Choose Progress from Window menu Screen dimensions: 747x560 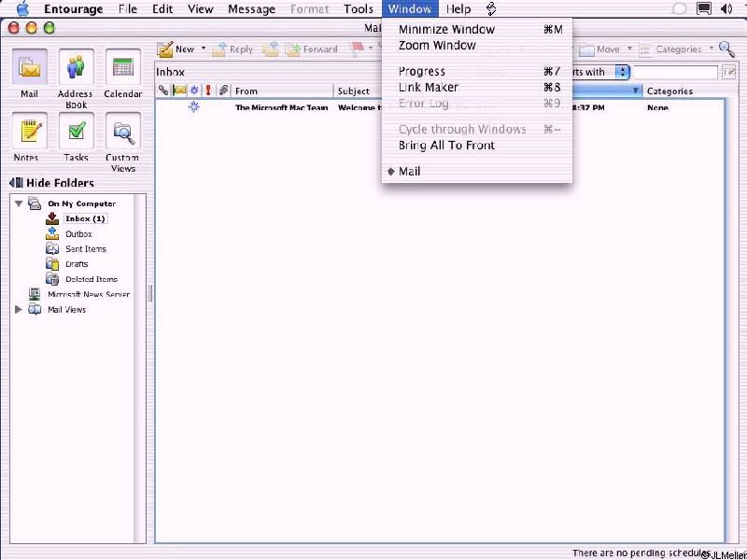click(x=477, y=72)
